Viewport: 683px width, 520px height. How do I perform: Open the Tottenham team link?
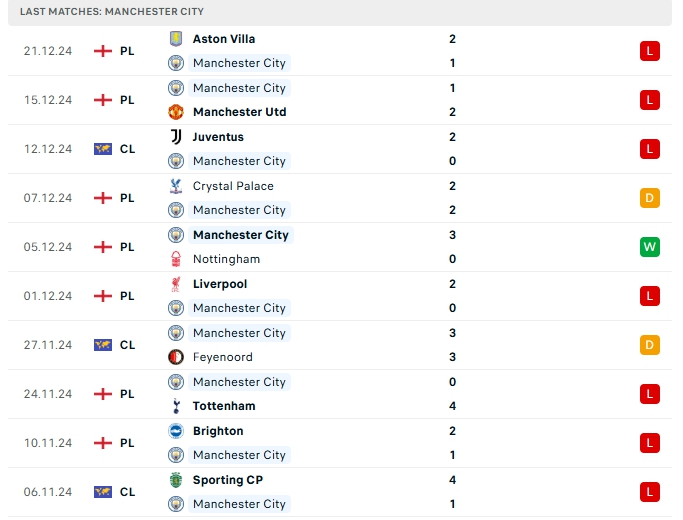pyautogui.click(x=224, y=406)
